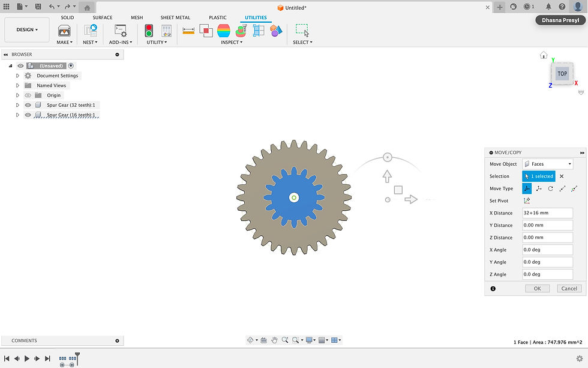Select Rotate move type

tap(551, 189)
